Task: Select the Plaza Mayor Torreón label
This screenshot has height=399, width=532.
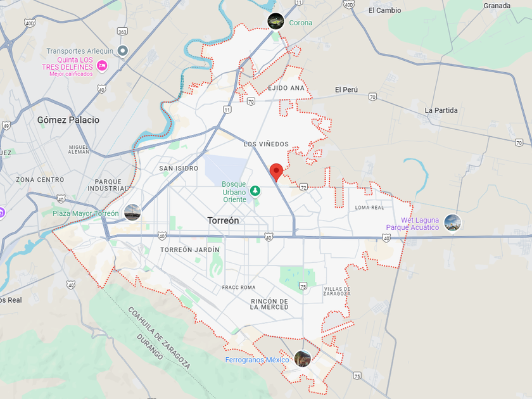Action: click(x=85, y=213)
